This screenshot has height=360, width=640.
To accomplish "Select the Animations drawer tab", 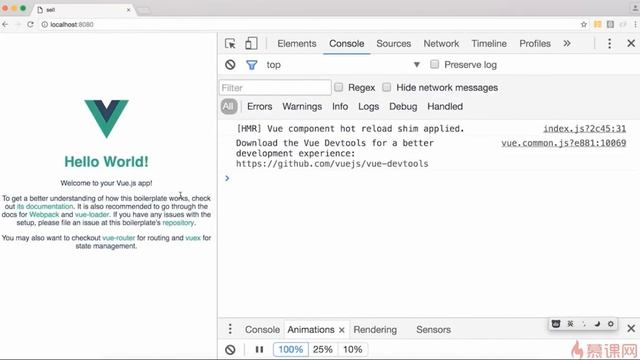I will (x=311, y=329).
